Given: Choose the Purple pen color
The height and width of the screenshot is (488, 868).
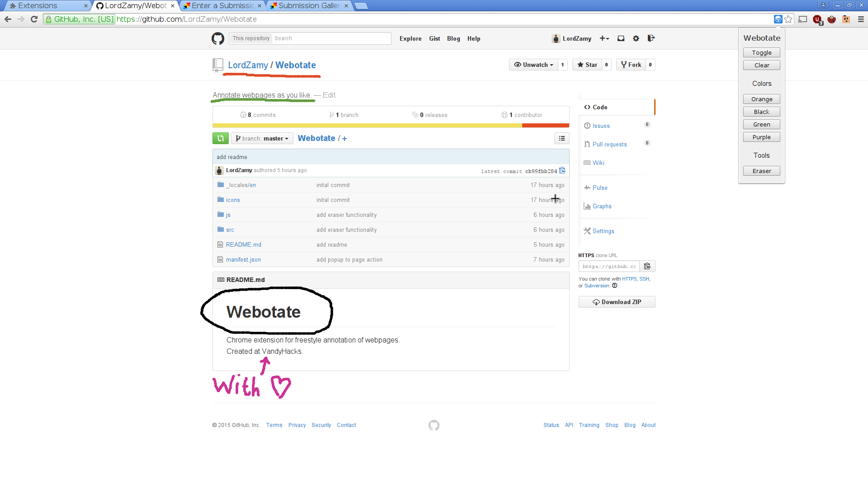Looking at the screenshot, I should (x=761, y=137).
